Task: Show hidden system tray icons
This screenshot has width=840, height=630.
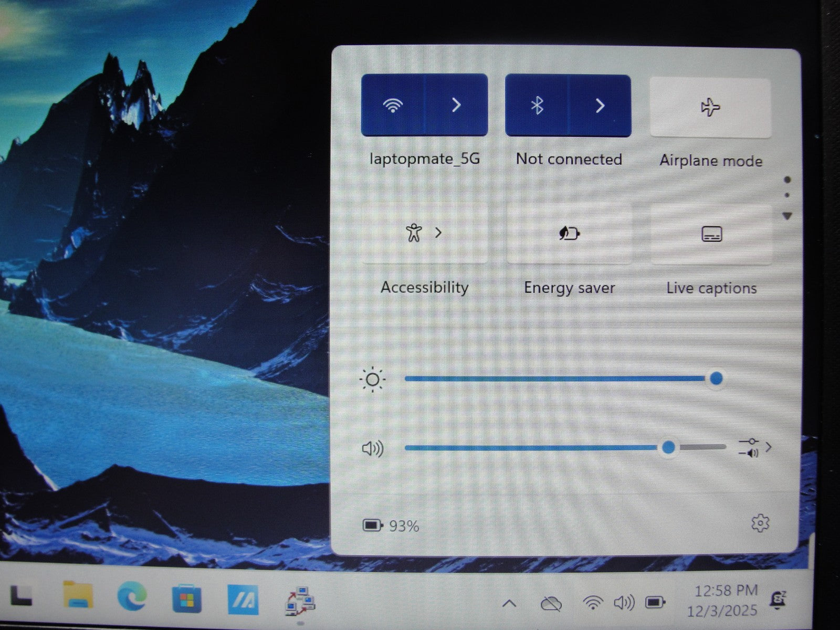Action: [509, 604]
